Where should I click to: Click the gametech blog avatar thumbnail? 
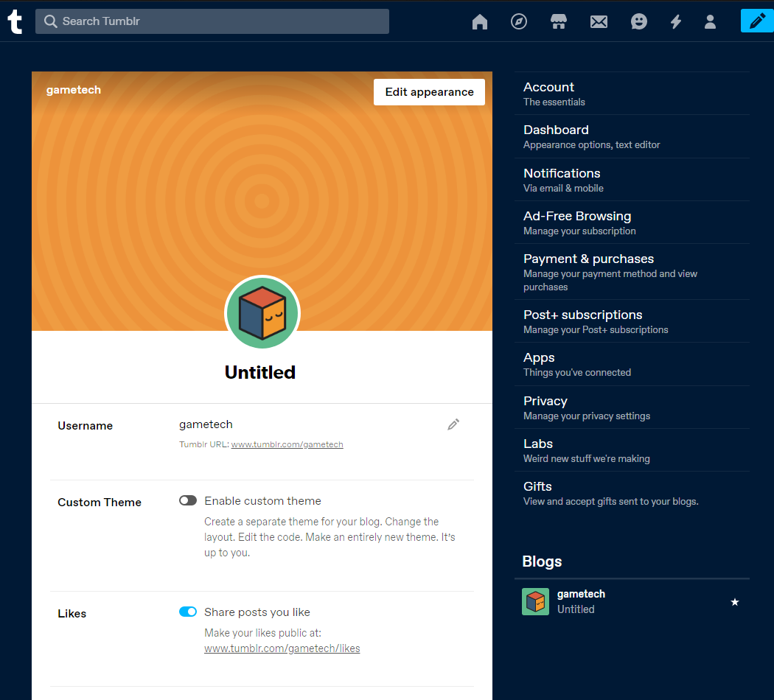pyautogui.click(x=535, y=601)
